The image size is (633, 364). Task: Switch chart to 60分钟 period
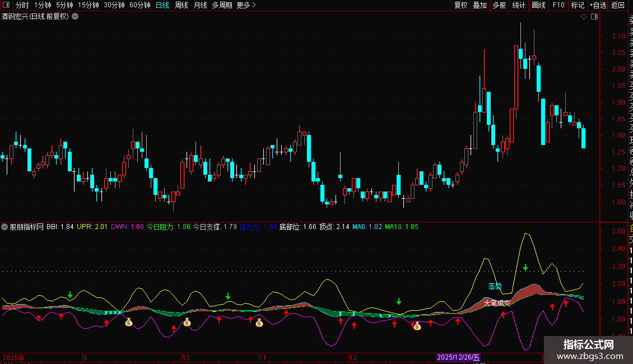139,5
